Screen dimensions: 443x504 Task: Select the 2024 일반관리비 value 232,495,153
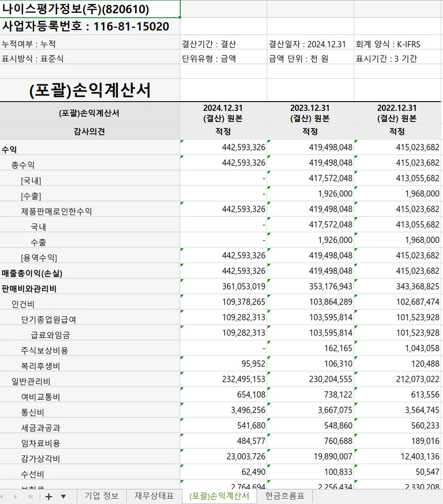pos(224,379)
